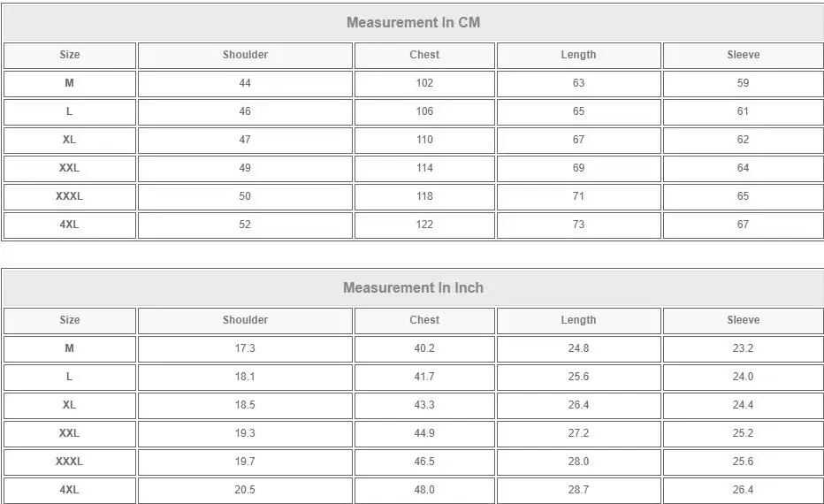Click sleeve value 64 in XXL row
This screenshot has height=504, width=824.
743,168
